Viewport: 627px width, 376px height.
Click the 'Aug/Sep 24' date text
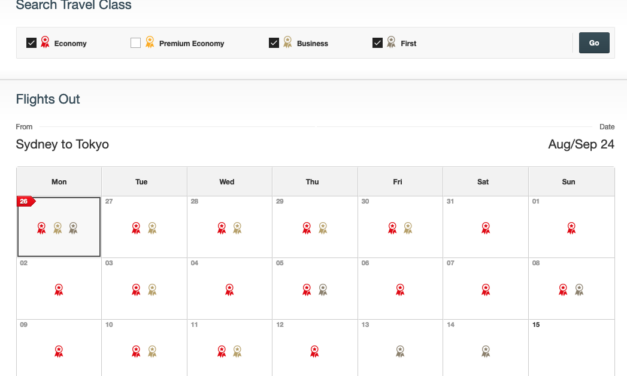tap(581, 144)
